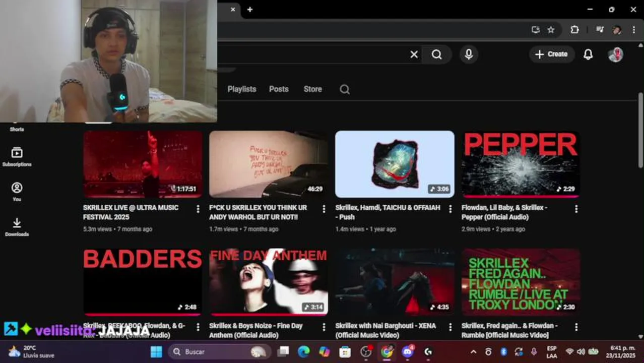This screenshot has width=644, height=363.
Task: Open Microsoft Edge from the taskbar
Action: click(303, 351)
